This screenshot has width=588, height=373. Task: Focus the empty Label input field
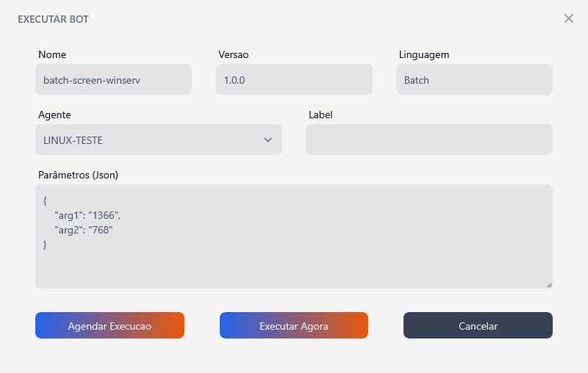(x=429, y=140)
